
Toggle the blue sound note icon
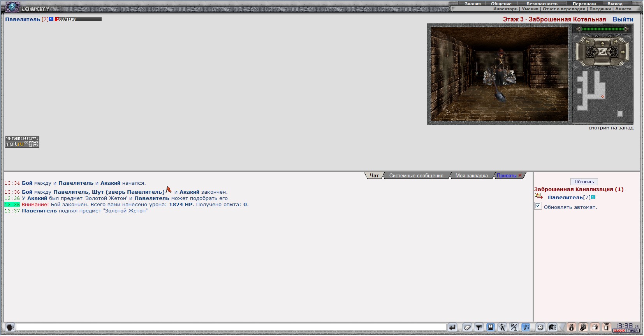tap(526, 327)
